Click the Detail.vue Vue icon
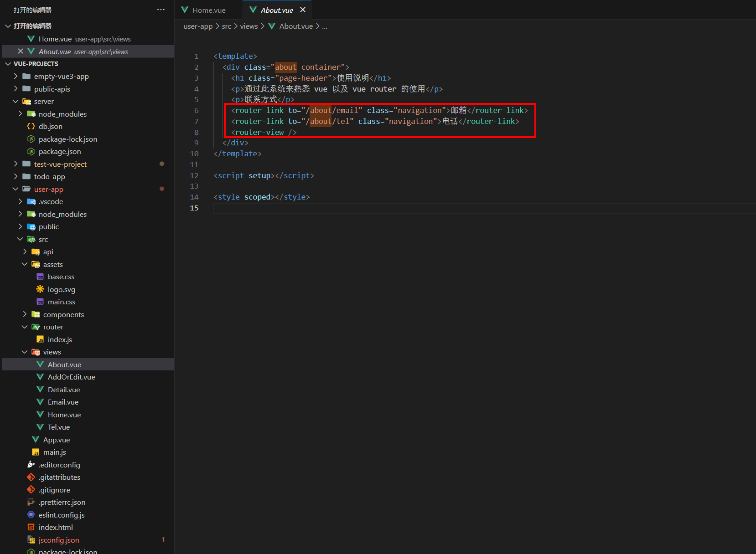Image resolution: width=756 pixels, height=554 pixels. point(40,390)
